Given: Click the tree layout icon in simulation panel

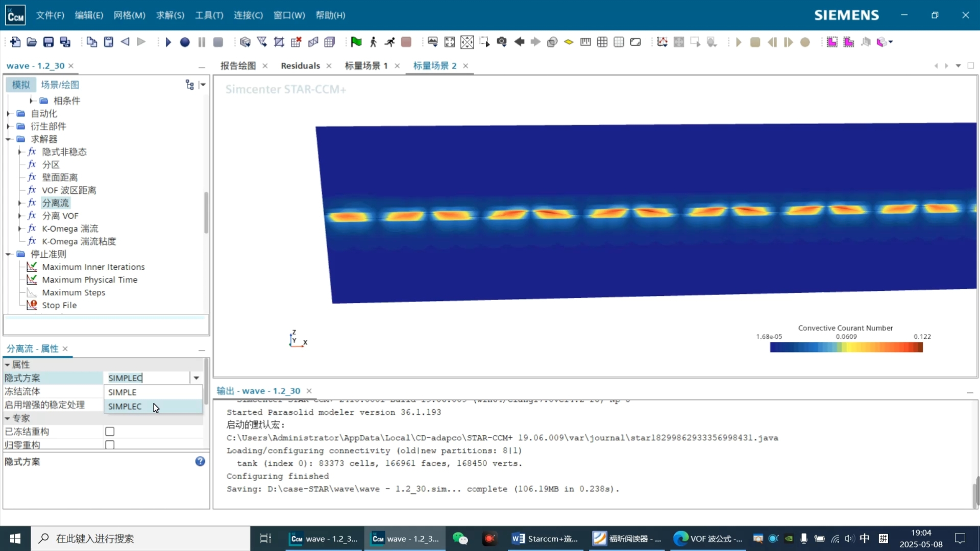Looking at the screenshot, I should [x=190, y=85].
